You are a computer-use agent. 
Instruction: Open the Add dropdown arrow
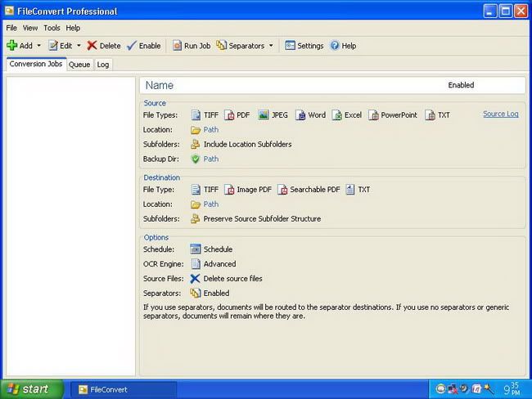click(x=38, y=46)
